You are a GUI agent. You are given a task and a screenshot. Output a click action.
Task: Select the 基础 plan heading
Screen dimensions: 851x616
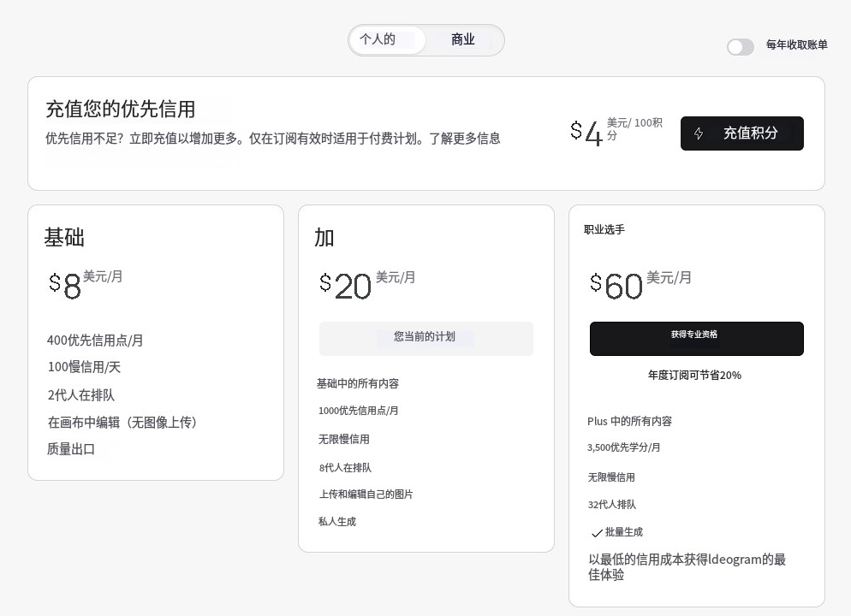pos(64,237)
